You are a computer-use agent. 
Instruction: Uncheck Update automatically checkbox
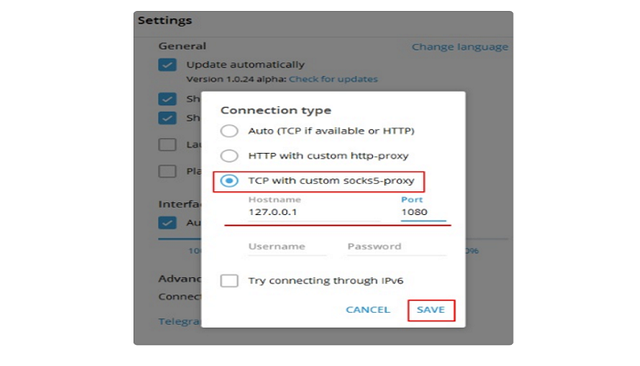167,65
